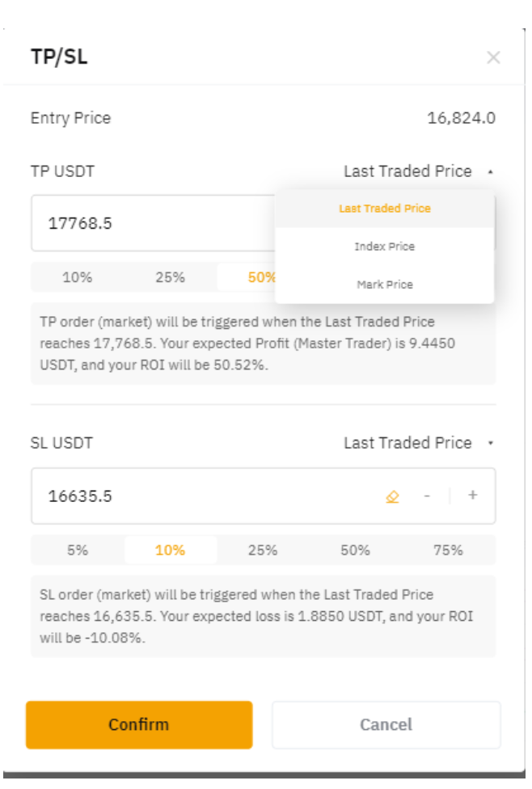
Task: Choose Index Price from the dropdown list
Action: pos(384,247)
